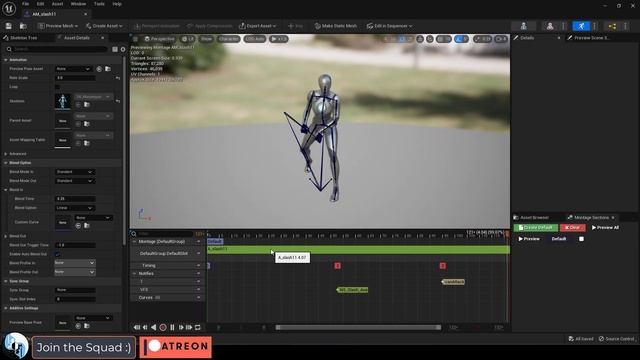Open the File menu
Image resolution: width=640 pixels, height=360 pixels.
tap(25, 4)
